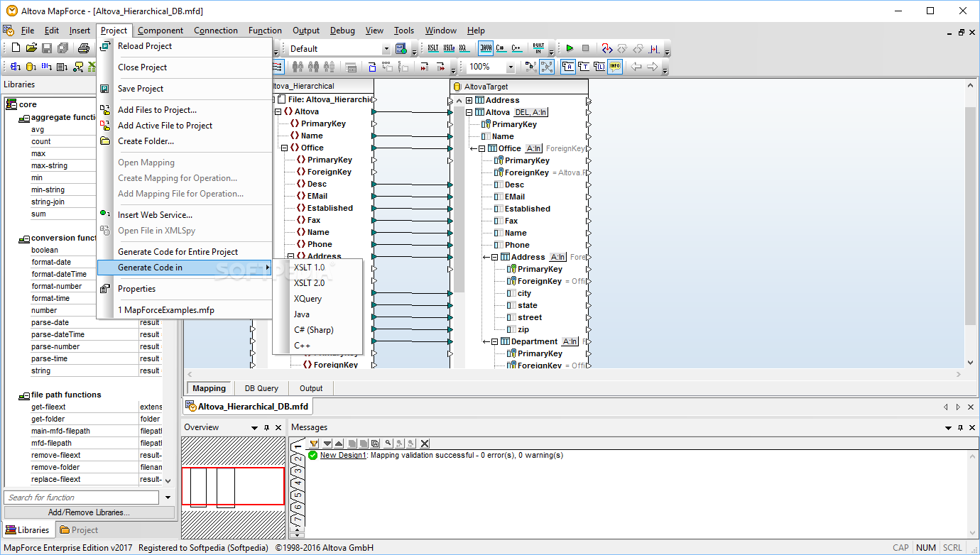980x555 pixels.
Task: Open Altova_Hierarchical_DB.mfd document tab
Action: pos(247,407)
